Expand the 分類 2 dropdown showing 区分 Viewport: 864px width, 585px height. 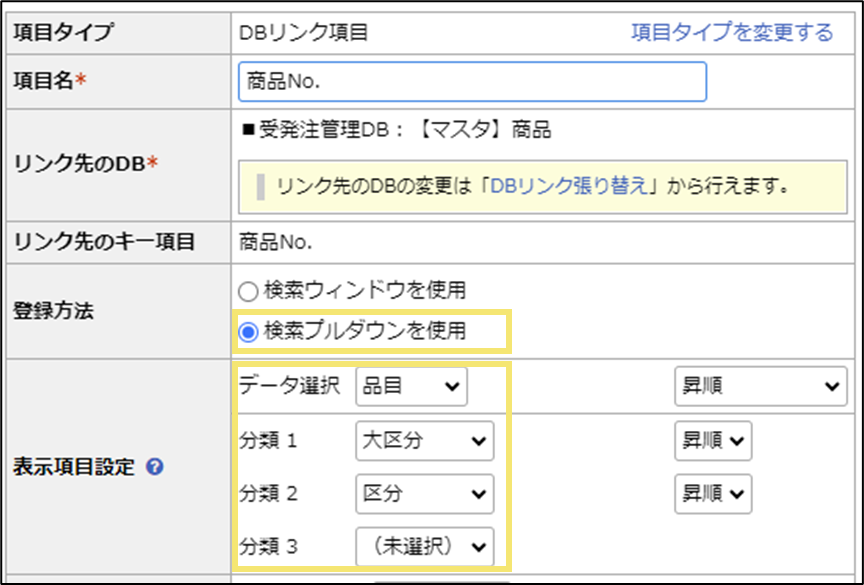(x=424, y=493)
